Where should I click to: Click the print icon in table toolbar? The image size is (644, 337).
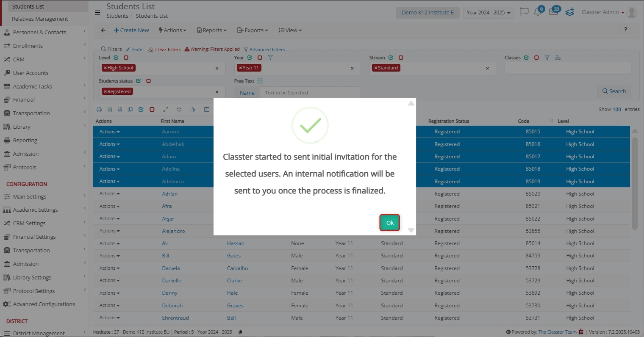(x=99, y=110)
